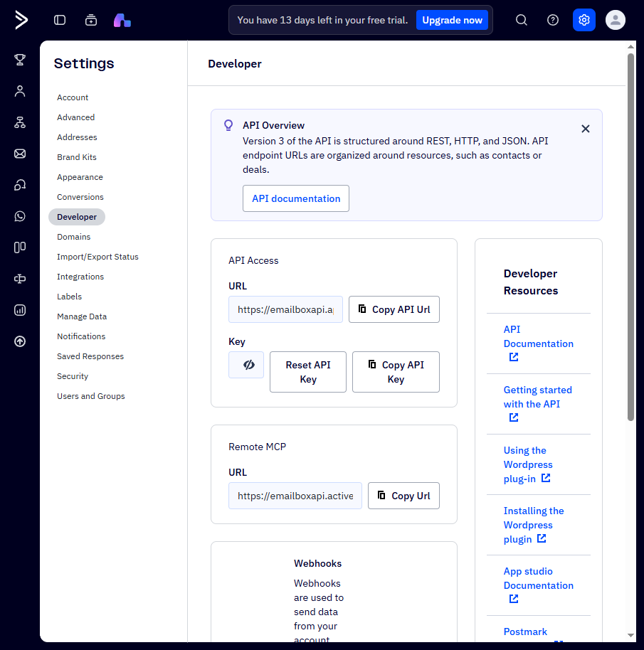
Task: Click external link icon under API Documentation
Action: pos(514,357)
